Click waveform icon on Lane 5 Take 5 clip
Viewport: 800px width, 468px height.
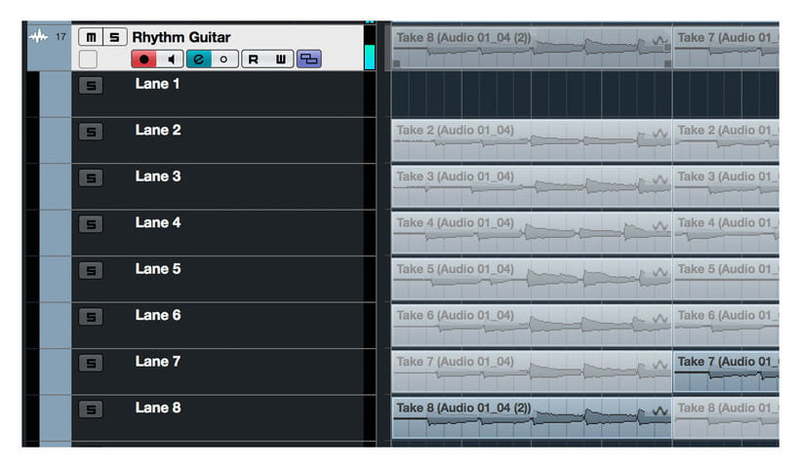coord(660,273)
